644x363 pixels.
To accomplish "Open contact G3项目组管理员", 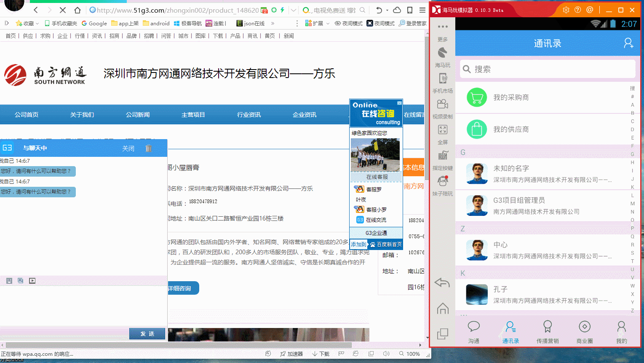I will [543, 205].
